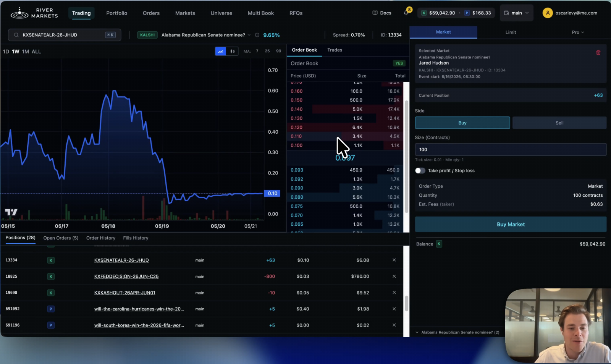The width and height of the screenshot is (611, 364).
Task: Open KXFEDDECISION-26JUN-C25 position link
Action: pos(126,277)
